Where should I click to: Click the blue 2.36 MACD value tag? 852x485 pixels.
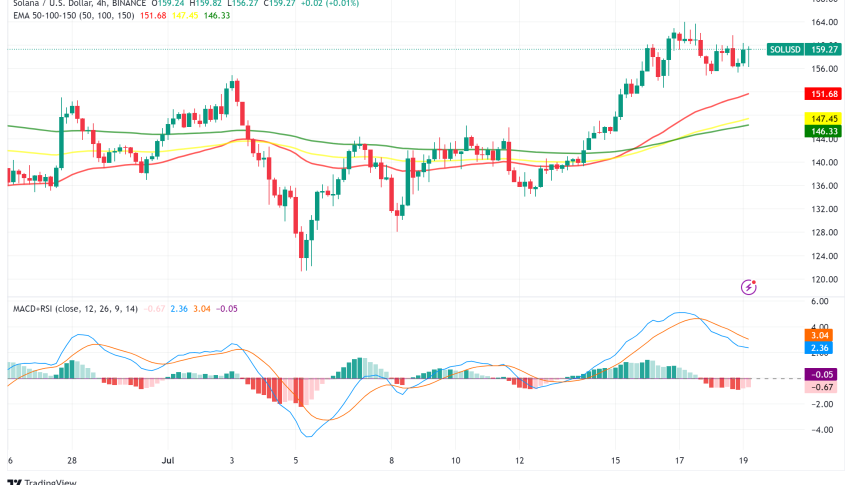(819, 348)
